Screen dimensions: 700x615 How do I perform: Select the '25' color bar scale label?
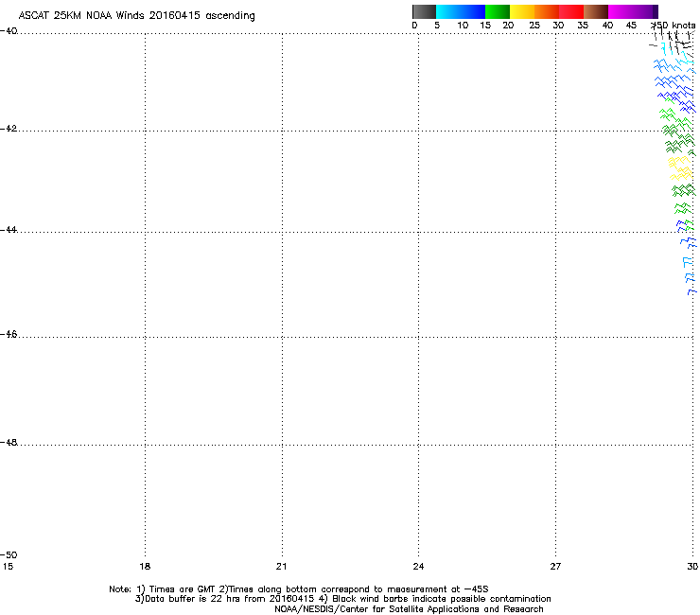pos(534,26)
